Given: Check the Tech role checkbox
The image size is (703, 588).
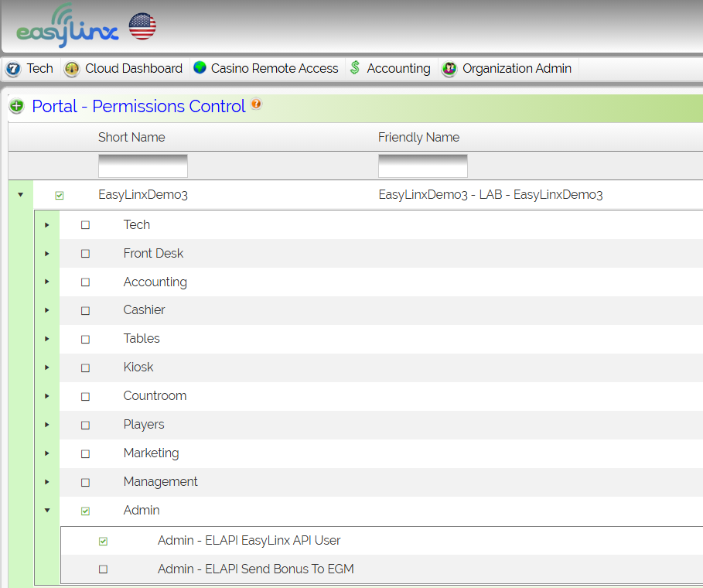Looking at the screenshot, I should pyautogui.click(x=85, y=225).
